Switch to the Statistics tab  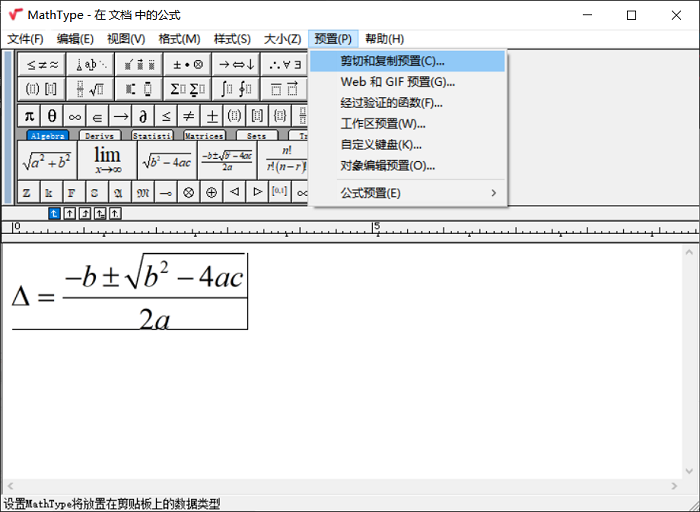coord(152,136)
